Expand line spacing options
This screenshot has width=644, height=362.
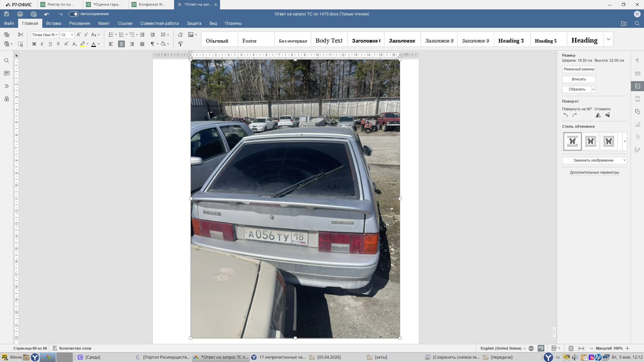coord(168,35)
